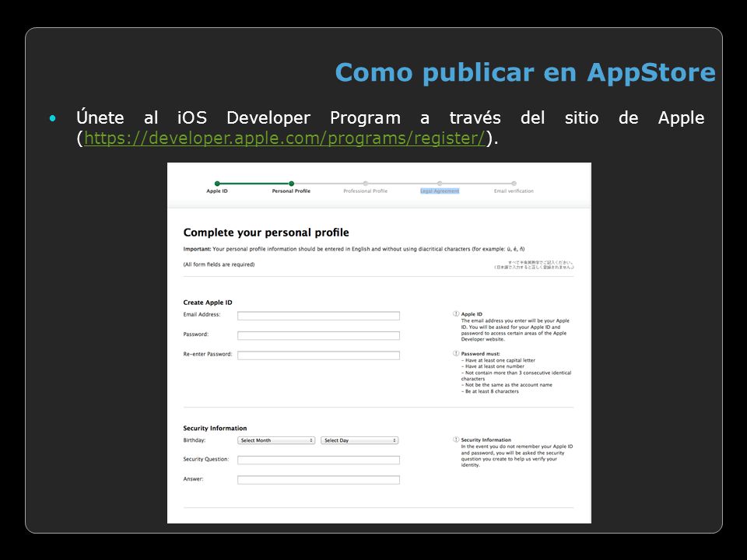Click the 'Create Apple ID' section title

click(x=208, y=303)
